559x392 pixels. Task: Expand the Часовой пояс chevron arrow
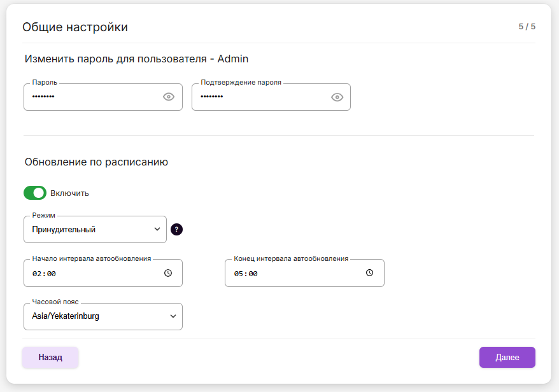(173, 316)
